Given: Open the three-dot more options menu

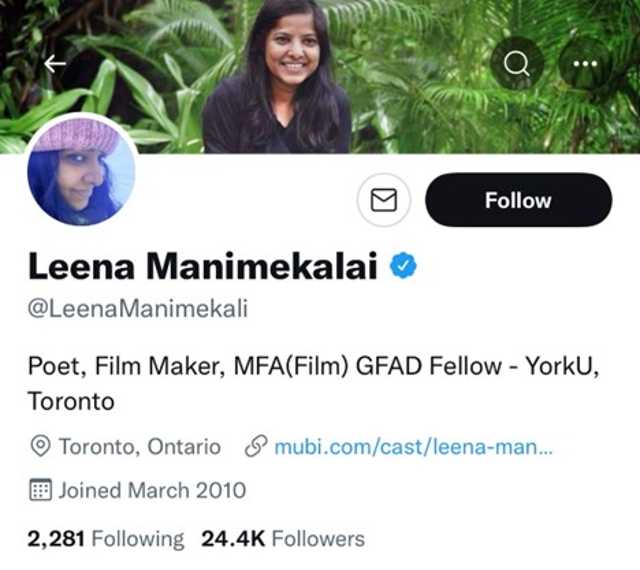Looking at the screenshot, I should pyautogui.click(x=584, y=63).
